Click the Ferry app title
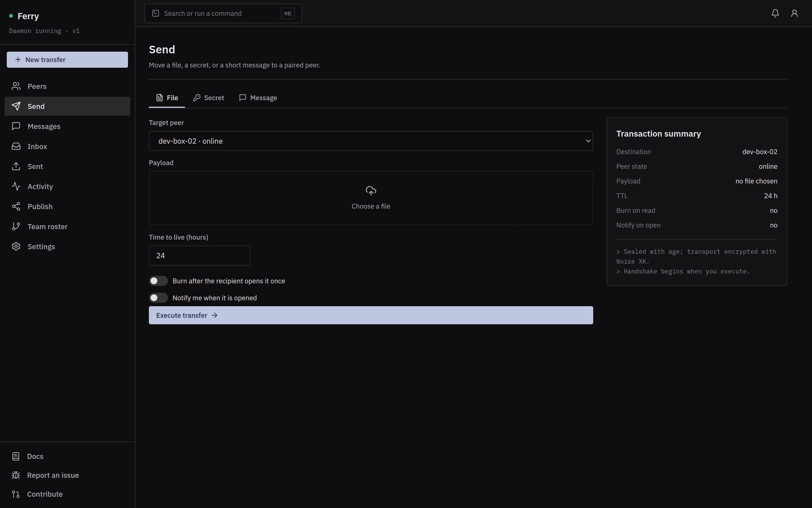The image size is (812, 508). coord(28,16)
